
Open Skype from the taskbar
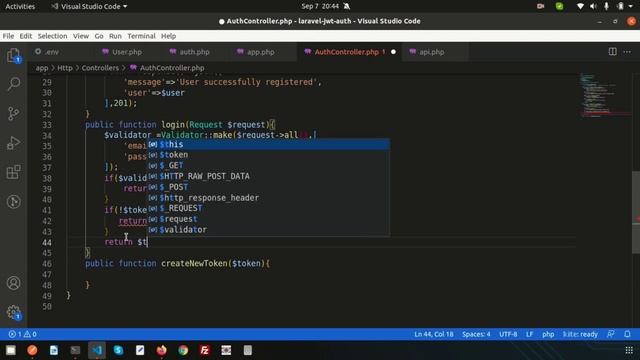pos(118,350)
